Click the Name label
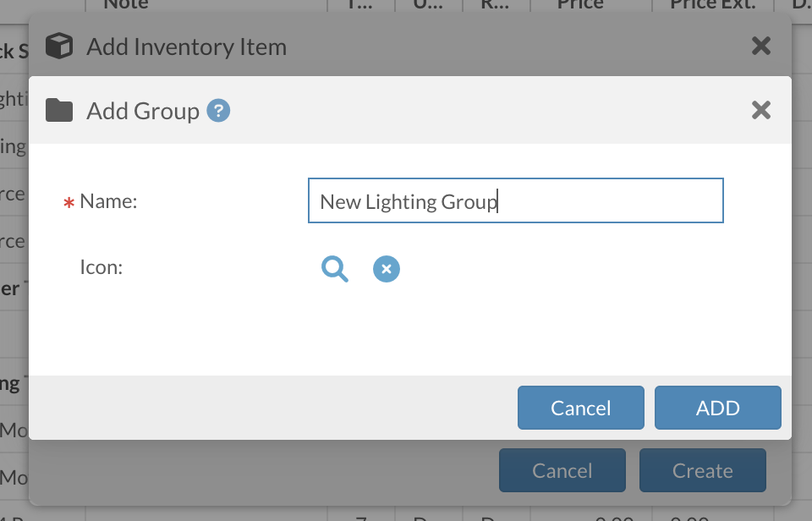The height and width of the screenshot is (521, 812). [x=108, y=201]
